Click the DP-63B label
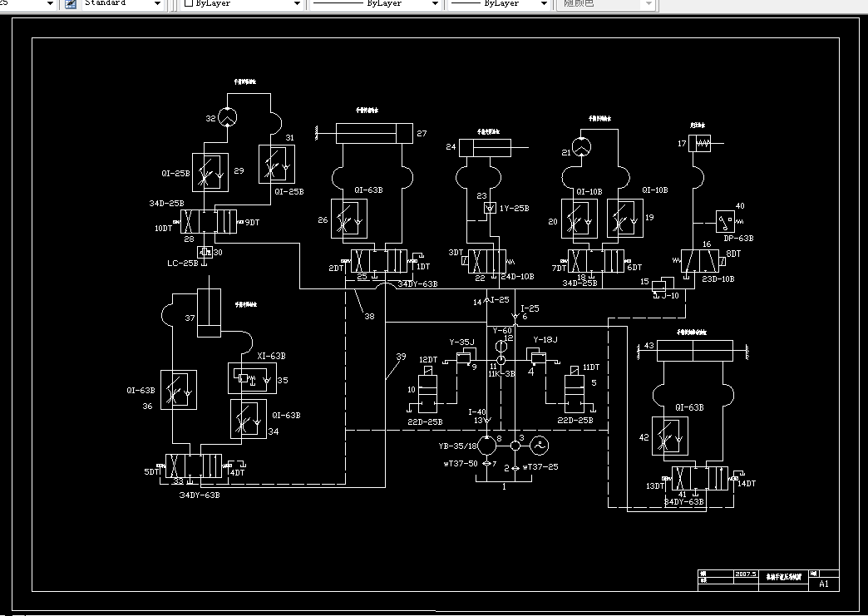 738,239
